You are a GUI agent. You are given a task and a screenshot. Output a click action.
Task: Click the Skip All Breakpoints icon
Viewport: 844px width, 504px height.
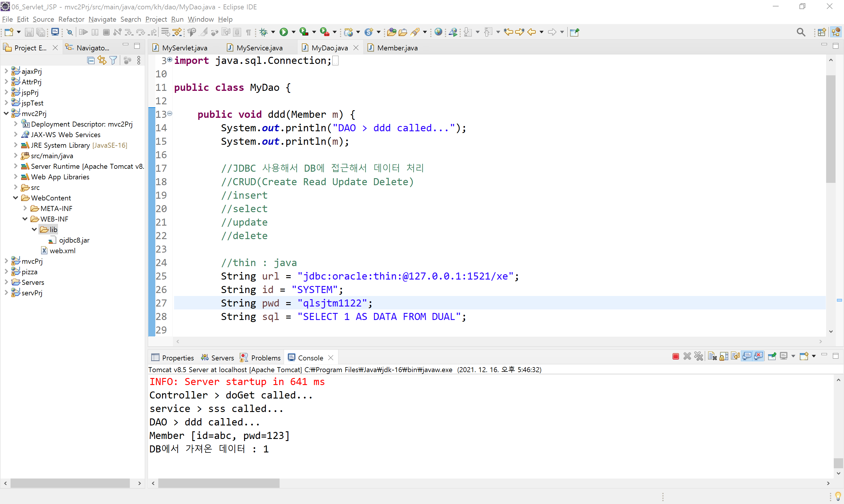70,32
